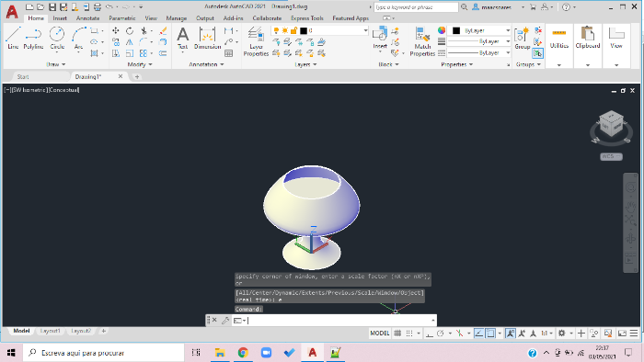Expand the Properties panel
This screenshot has height=362, width=644.
pyautogui.click(x=456, y=64)
